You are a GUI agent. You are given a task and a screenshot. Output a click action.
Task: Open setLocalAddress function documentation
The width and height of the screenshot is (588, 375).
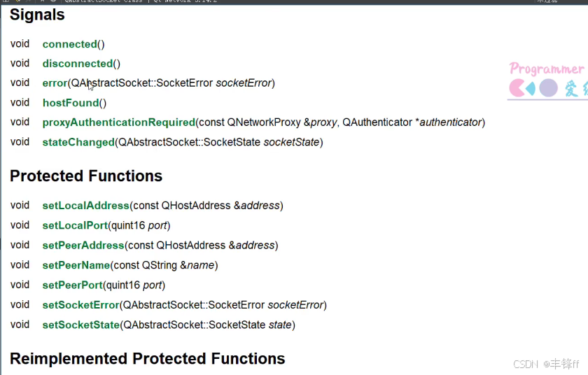(86, 206)
